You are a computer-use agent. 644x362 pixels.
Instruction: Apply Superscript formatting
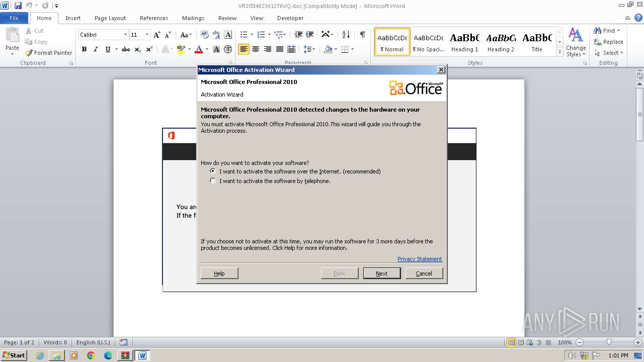coord(149,49)
